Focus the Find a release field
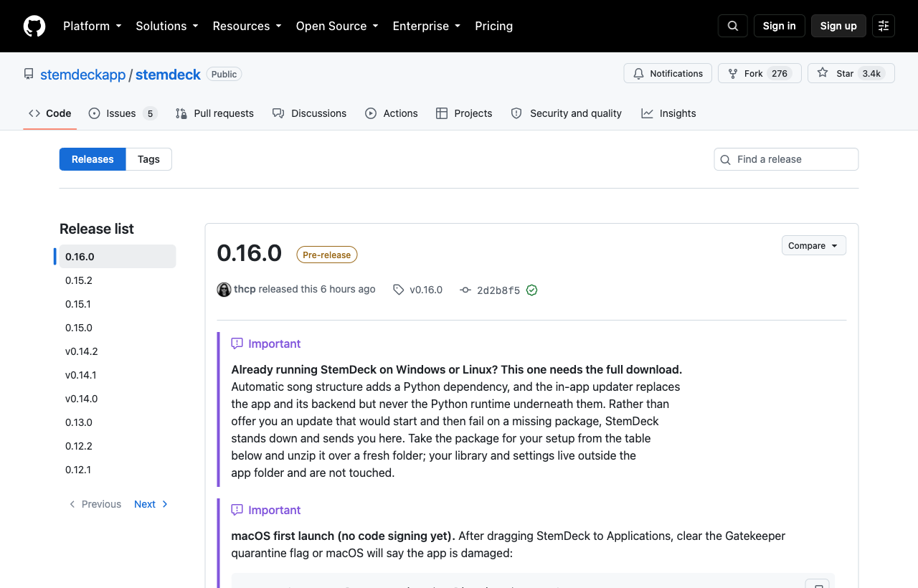The width and height of the screenshot is (918, 588). pos(786,159)
